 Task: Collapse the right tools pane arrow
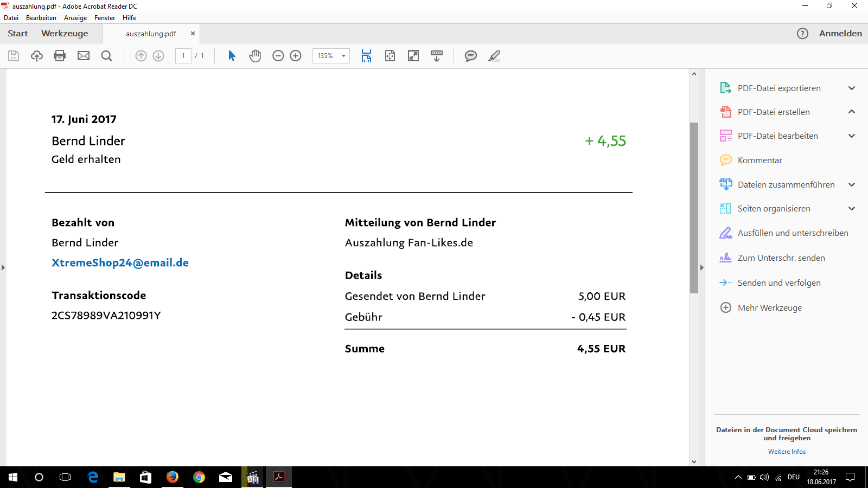[701, 267]
